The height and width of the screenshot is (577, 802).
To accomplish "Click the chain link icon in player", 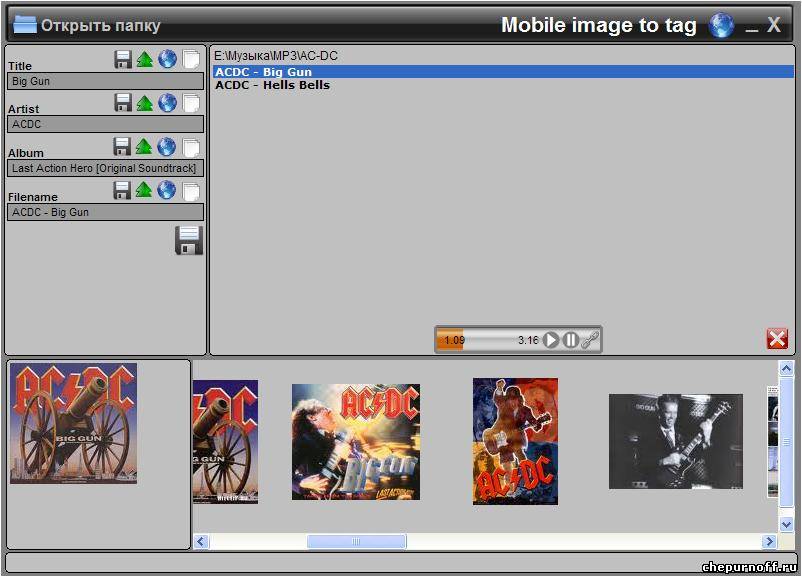I will pyautogui.click(x=590, y=340).
